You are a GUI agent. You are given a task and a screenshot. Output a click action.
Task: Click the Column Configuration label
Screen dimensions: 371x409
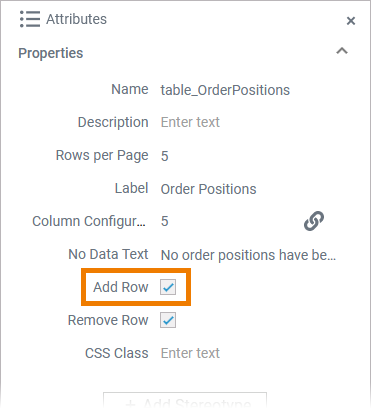(x=89, y=221)
